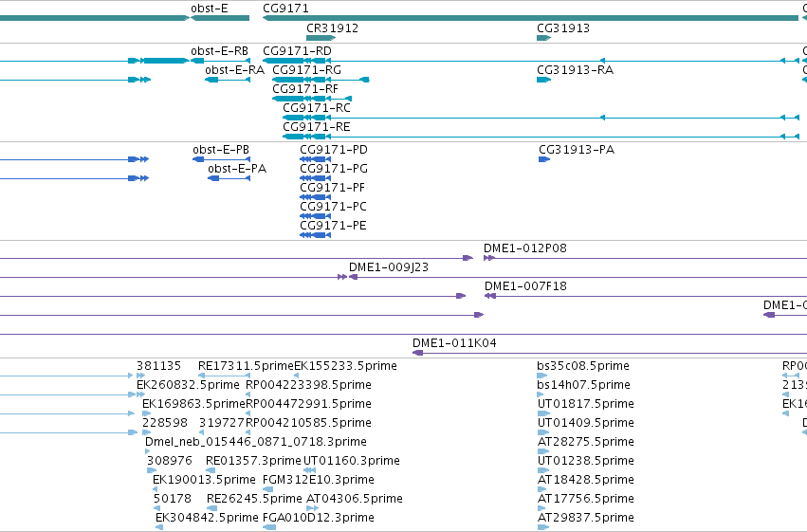
Task: Select transcript CG9171-RG
Action: tap(306, 70)
